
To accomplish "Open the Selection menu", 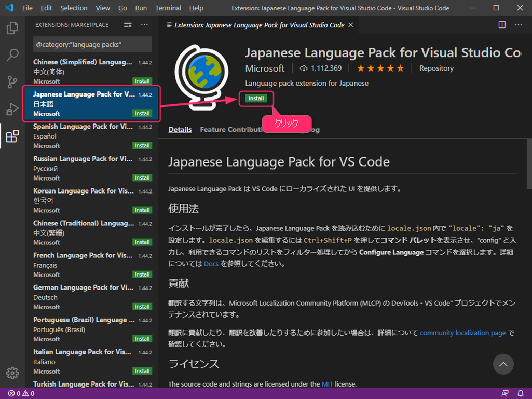I will [x=74, y=8].
